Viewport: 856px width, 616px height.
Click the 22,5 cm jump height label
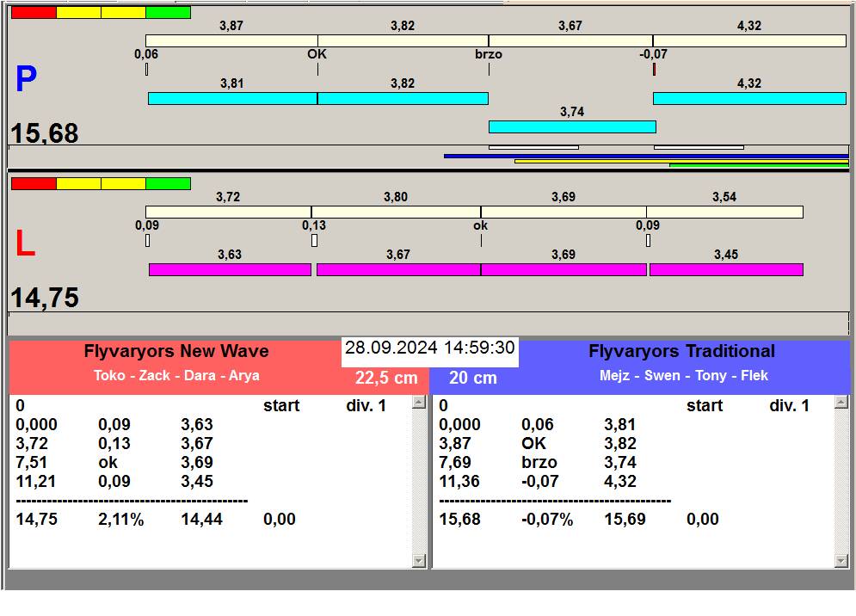coord(386,378)
